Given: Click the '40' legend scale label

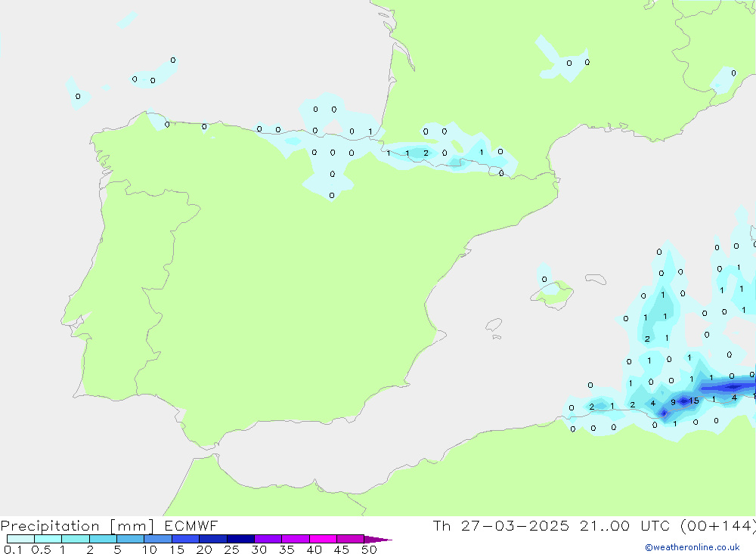Looking at the screenshot, I should point(314,549).
